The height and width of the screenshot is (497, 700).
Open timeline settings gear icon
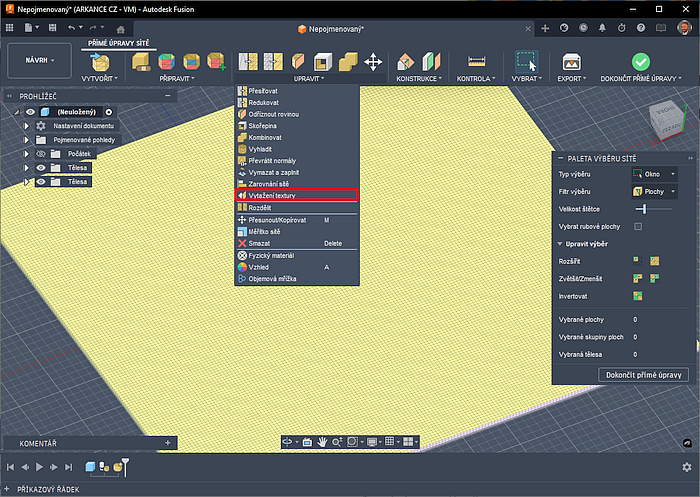(686, 466)
